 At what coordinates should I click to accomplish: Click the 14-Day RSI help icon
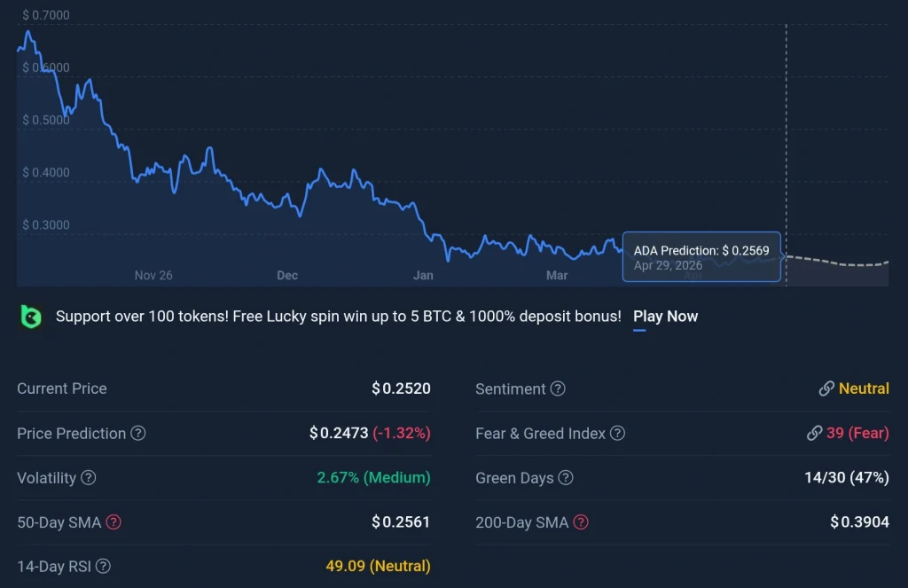click(103, 566)
